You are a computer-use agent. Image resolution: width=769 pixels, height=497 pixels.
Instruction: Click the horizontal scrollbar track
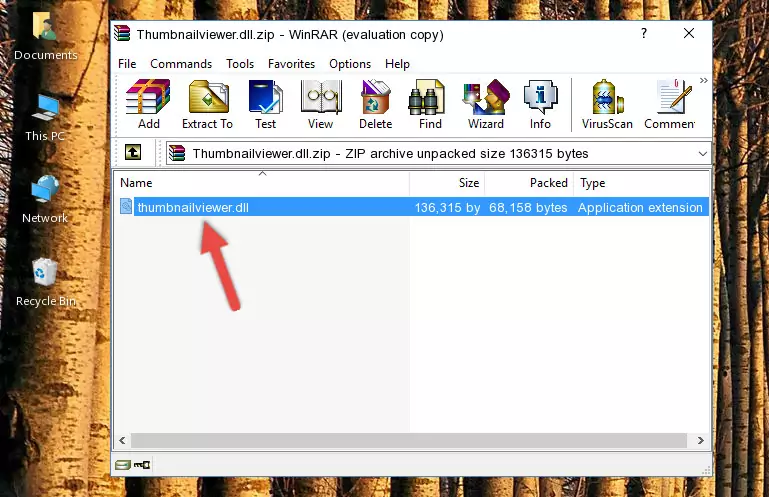[409, 441]
